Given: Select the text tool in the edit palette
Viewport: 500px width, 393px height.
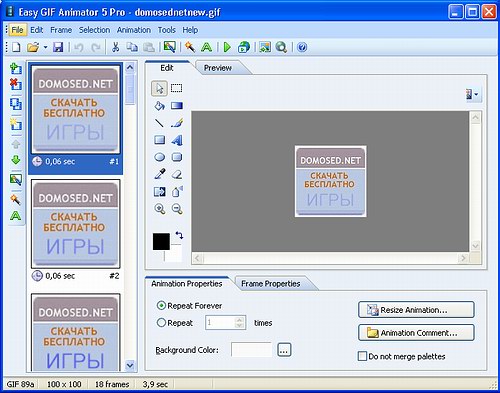Looking at the screenshot, I should [177, 140].
